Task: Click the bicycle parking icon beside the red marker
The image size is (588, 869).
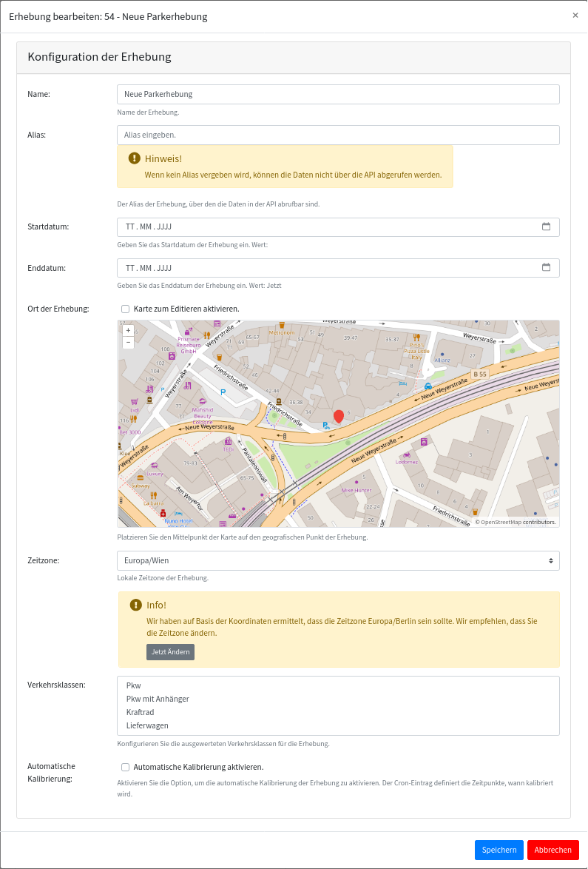Action: [326, 426]
